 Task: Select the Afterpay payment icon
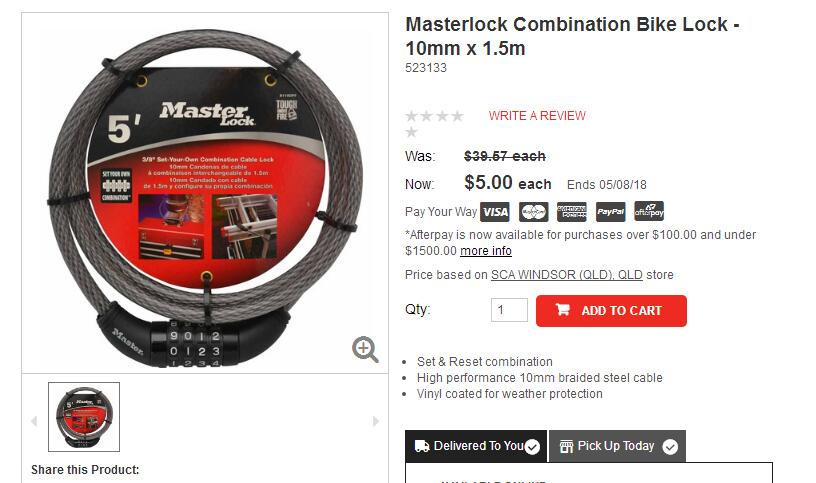[x=649, y=212]
